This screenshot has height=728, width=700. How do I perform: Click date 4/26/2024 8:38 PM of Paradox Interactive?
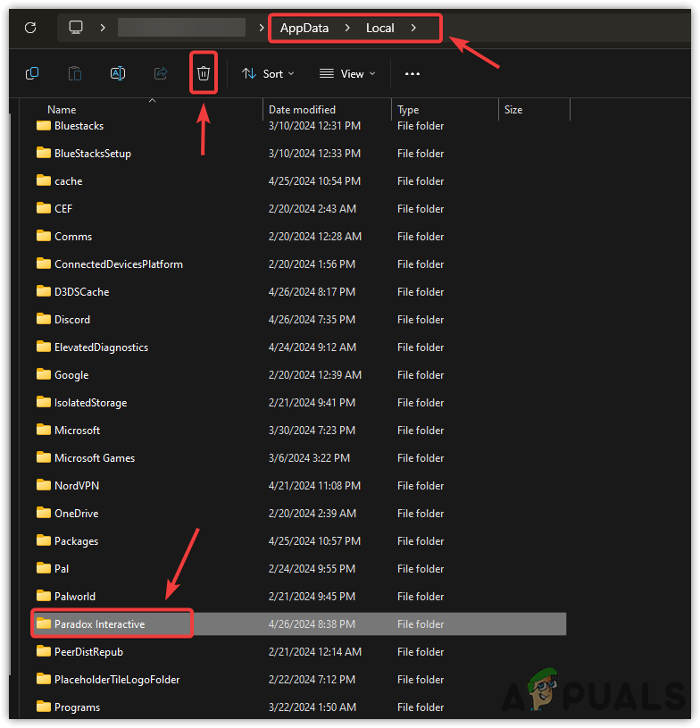[x=312, y=624]
